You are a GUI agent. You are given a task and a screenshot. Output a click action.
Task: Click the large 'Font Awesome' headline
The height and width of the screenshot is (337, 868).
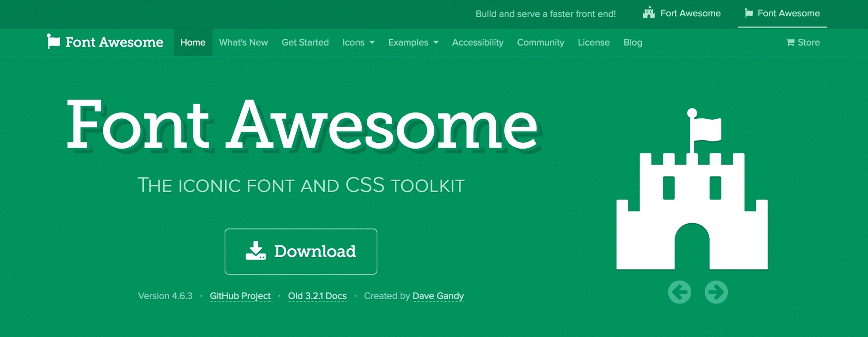click(302, 124)
